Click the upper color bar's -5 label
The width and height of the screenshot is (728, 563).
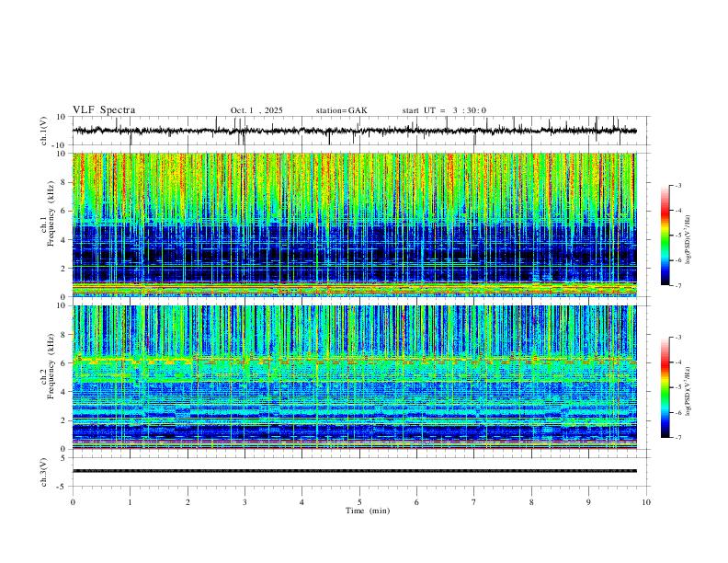coord(678,236)
